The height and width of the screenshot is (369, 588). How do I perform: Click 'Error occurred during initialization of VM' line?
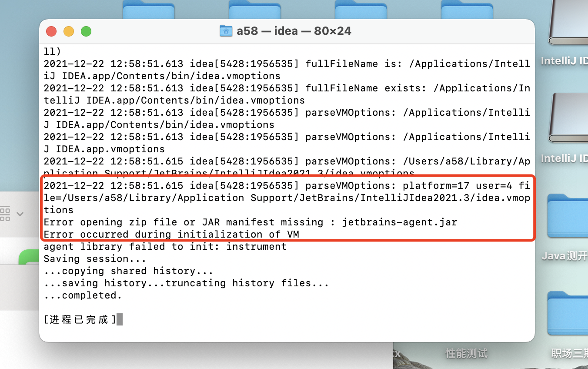(x=171, y=234)
